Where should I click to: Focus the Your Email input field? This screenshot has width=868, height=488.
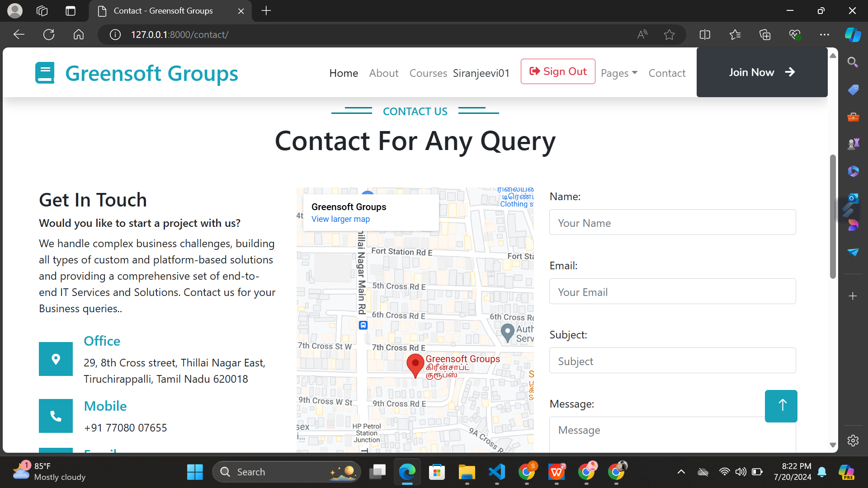click(672, 291)
